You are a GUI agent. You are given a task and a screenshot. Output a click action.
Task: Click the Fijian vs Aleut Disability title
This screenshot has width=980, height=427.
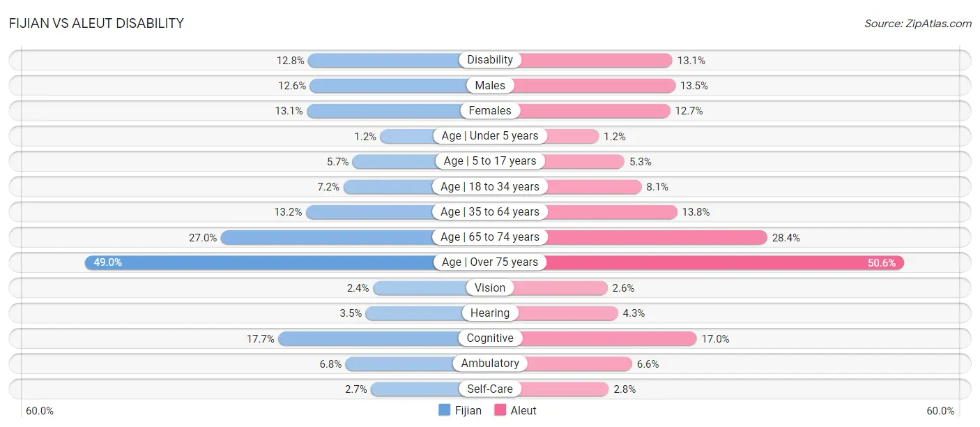(97, 23)
